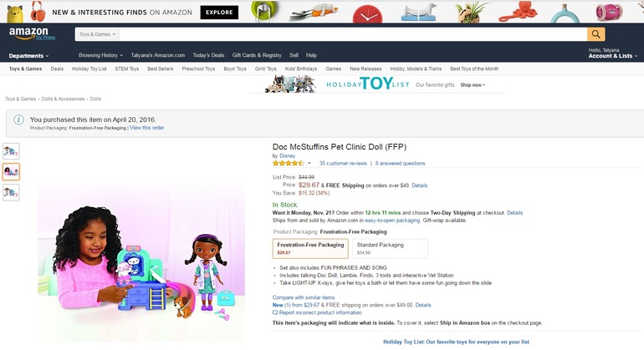Open Today's Deals tab
Image resolution: width=644 pixels, height=350 pixels.
coord(208,55)
